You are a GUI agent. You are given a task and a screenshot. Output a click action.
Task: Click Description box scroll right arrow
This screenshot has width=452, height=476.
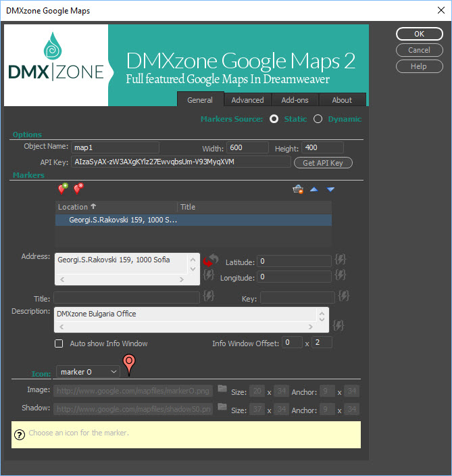tap(310, 327)
